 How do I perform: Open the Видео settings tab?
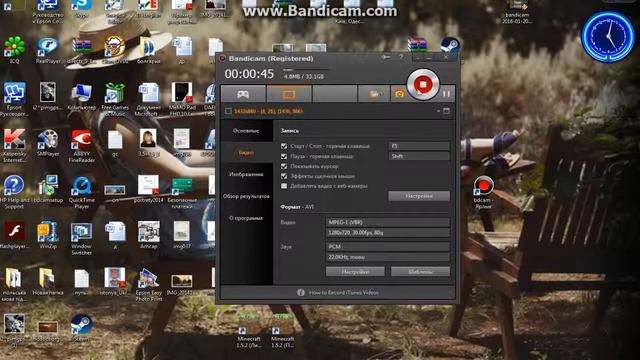(246, 153)
